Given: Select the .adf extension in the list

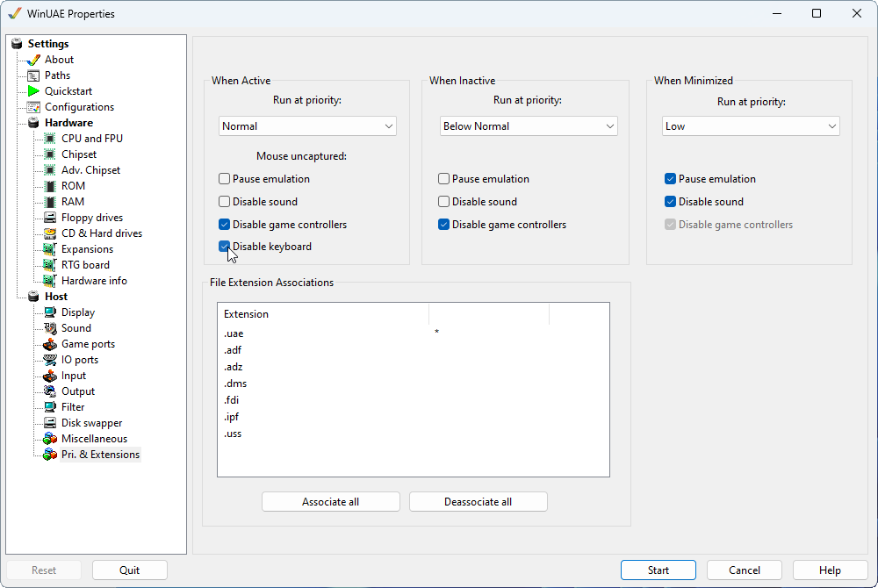Looking at the screenshot, I should pos(233,349).
